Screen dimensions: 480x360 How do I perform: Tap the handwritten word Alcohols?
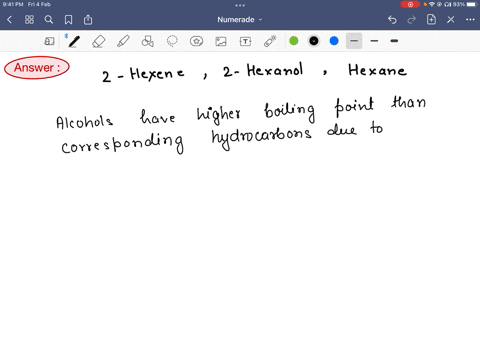84,122
